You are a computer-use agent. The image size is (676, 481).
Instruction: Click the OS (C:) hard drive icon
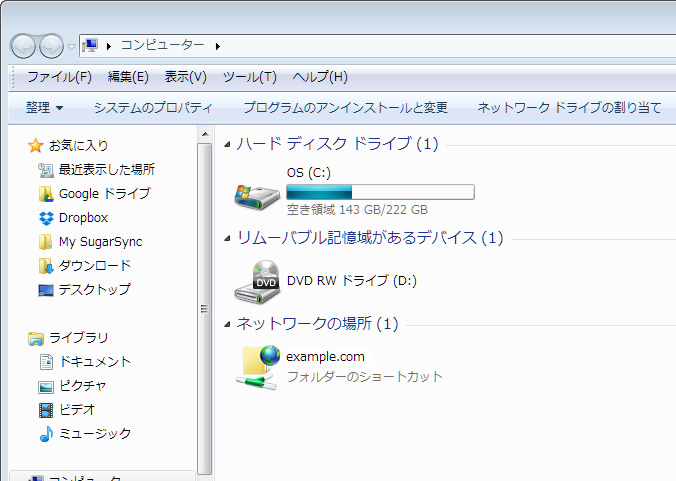point(257,197)
